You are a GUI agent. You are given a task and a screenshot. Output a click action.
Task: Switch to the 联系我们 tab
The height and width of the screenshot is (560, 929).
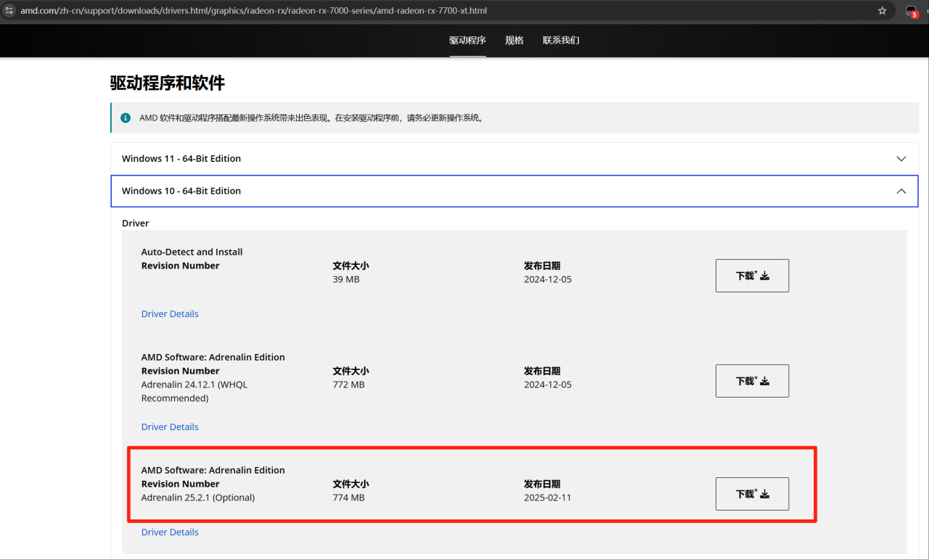click(x=561, y=41)
